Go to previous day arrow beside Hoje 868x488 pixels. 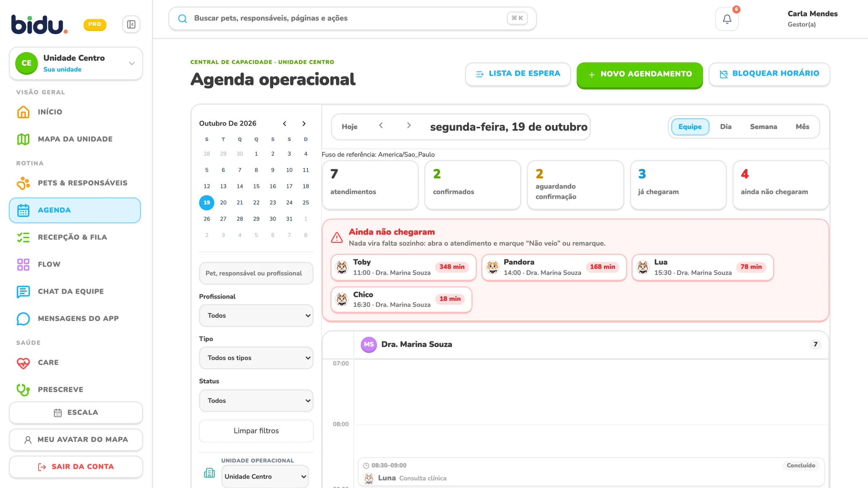point(381,125)
